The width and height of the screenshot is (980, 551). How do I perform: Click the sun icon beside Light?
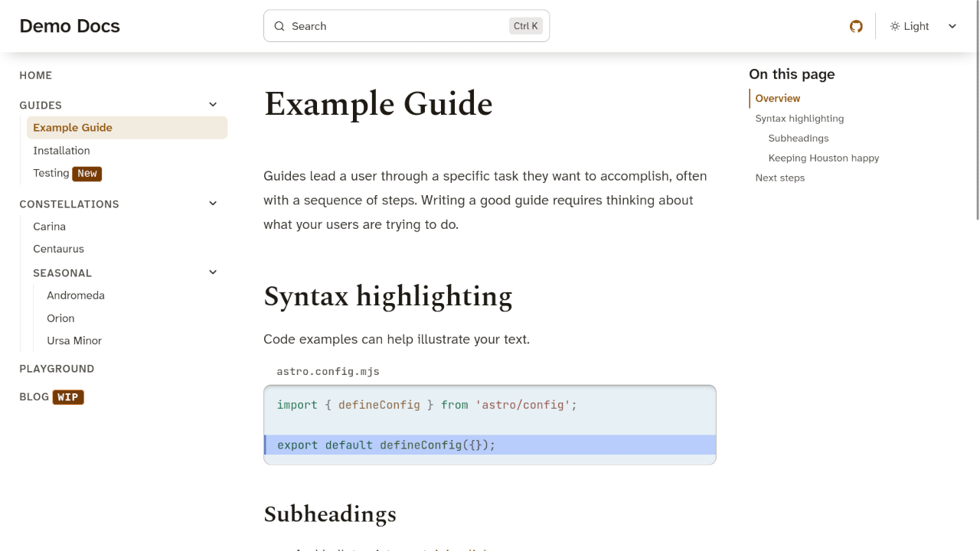coord(894,26)
